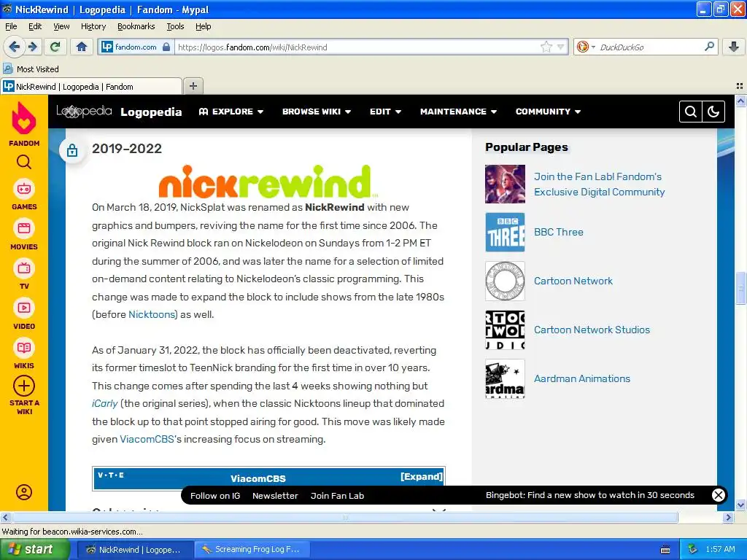
Task: Click the browser Back arrow button
Action: [x=14, y=47]
